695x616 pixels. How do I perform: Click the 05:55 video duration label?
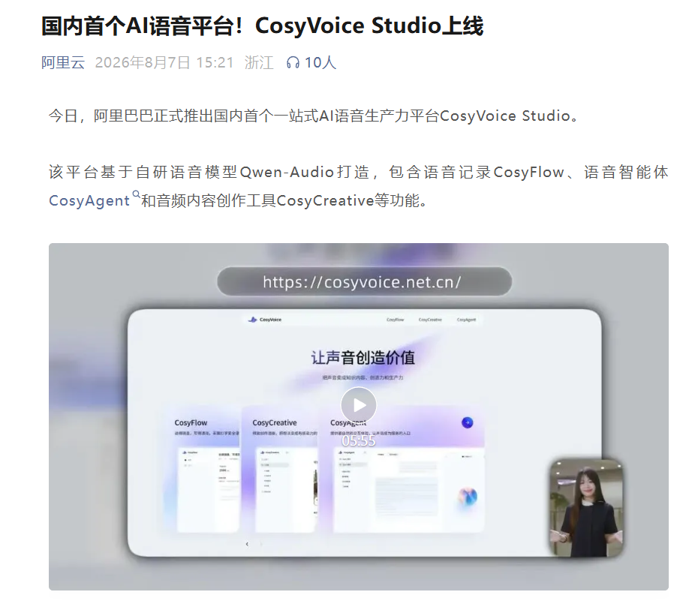point(359,440)
